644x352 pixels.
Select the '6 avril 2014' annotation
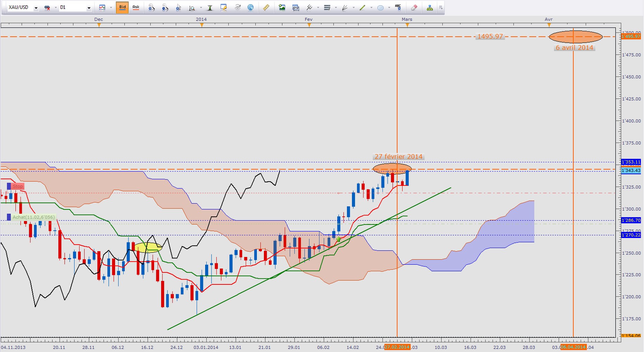click(x=574, y=48)
